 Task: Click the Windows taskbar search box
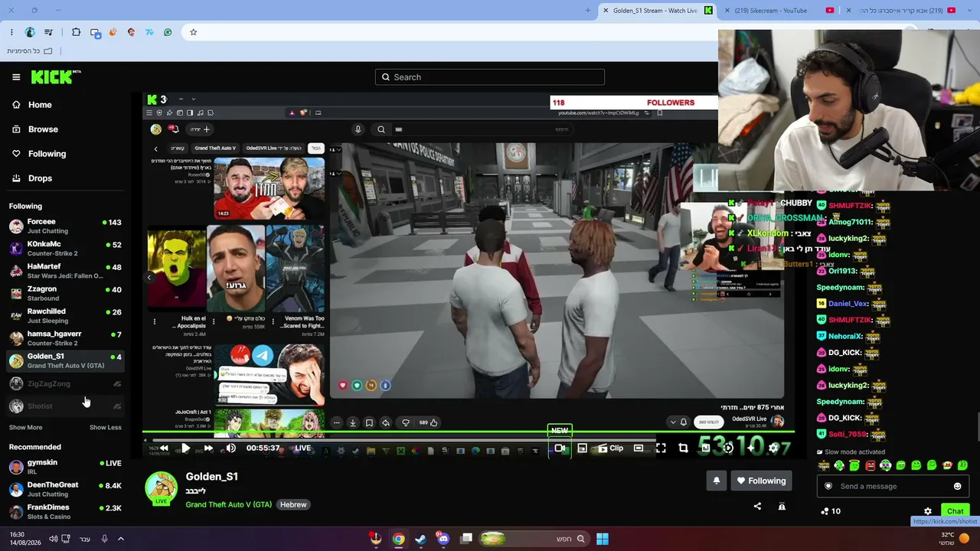[x=533, y=539]
